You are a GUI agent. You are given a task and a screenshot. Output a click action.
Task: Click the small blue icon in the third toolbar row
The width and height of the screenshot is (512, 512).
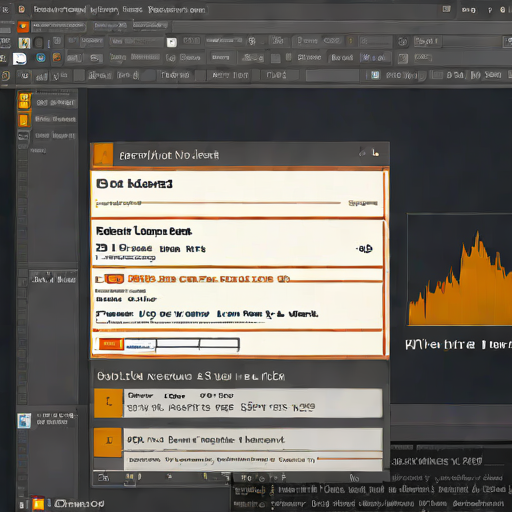point(375,75)
